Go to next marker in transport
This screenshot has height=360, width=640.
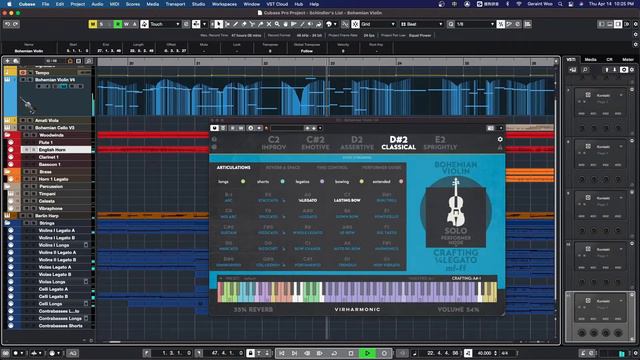pyautogui.click(x=294, y=353)
